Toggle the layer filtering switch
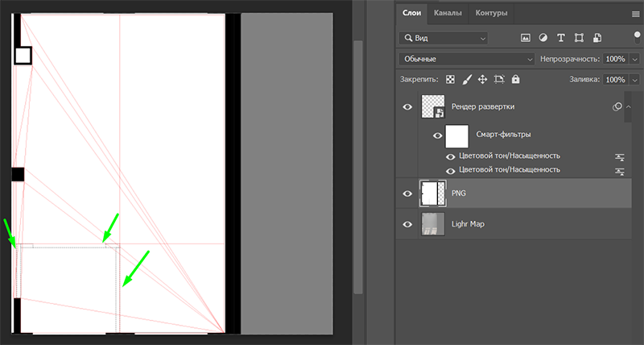This screenshot has width=644, height=345. [x=637, y=37]
